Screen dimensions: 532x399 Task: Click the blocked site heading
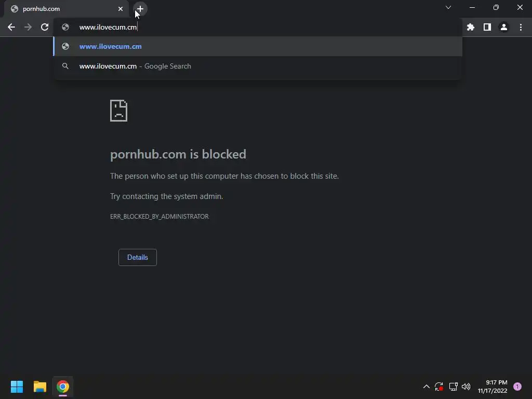coord(178,154)
